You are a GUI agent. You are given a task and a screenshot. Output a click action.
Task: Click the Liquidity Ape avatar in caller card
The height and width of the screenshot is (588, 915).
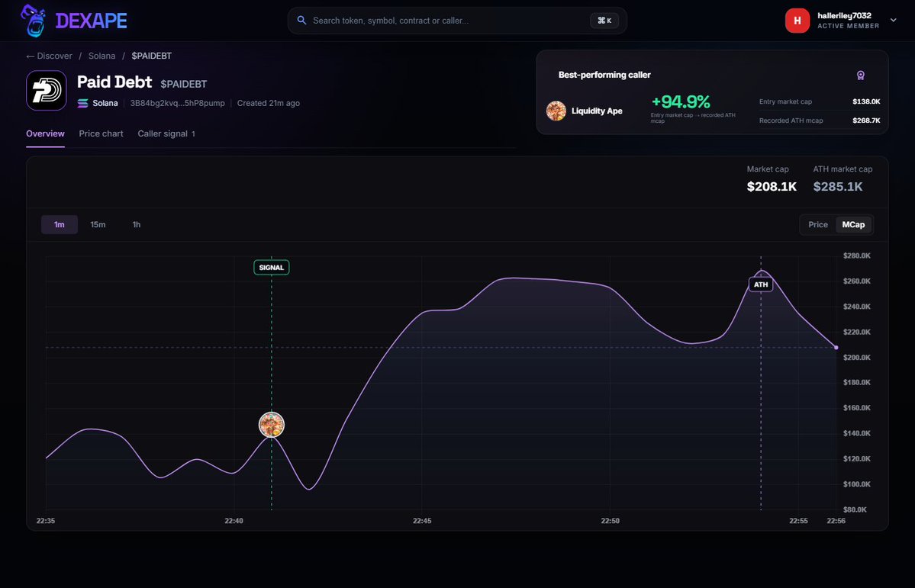[556, 111]
